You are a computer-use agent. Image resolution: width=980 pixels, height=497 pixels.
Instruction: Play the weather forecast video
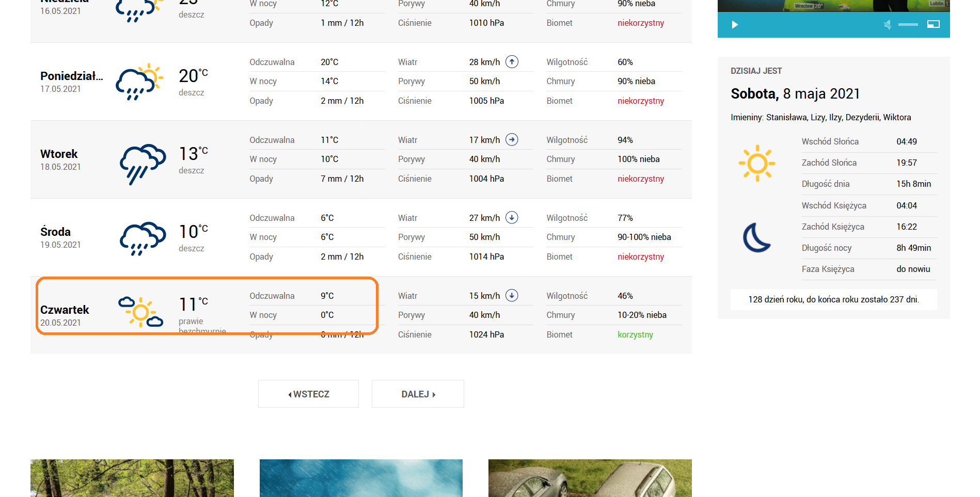click(x=735, y=25)
